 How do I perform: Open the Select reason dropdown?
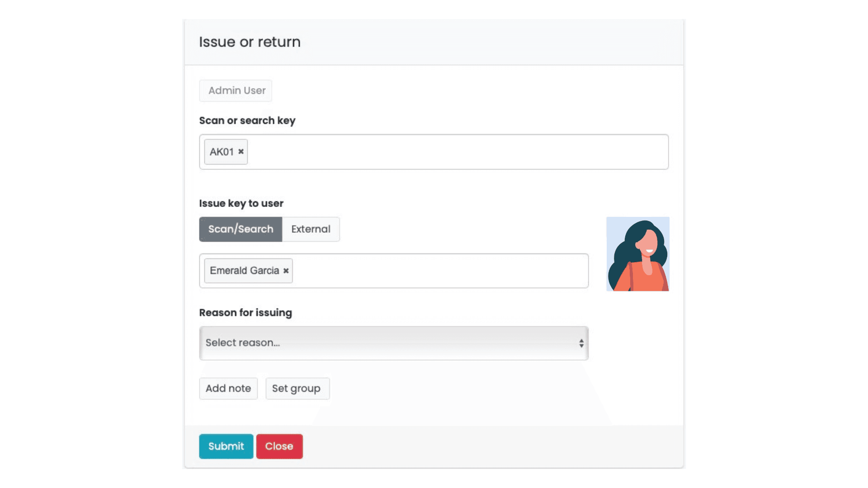pyautogui.click(x=393, y=343)
